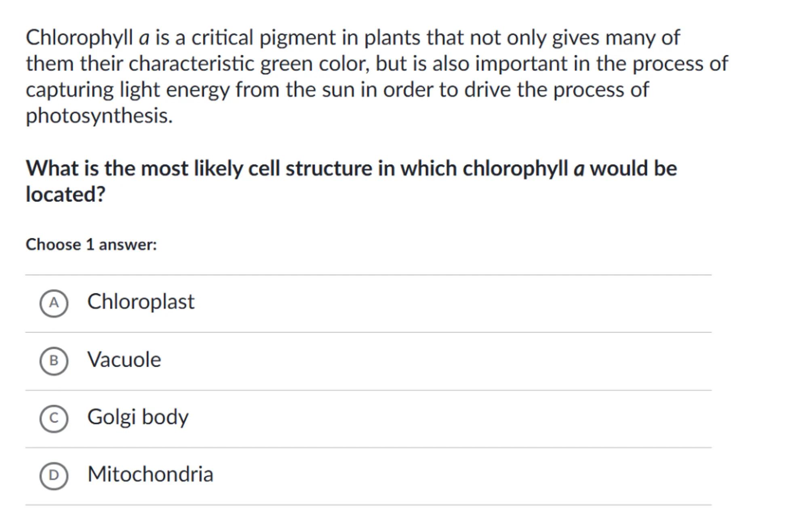The width and height of the screenshot is (794, 532).
Task: Click the word "located?" in the question
Action: pyautogui.click(x=65, y=194)
